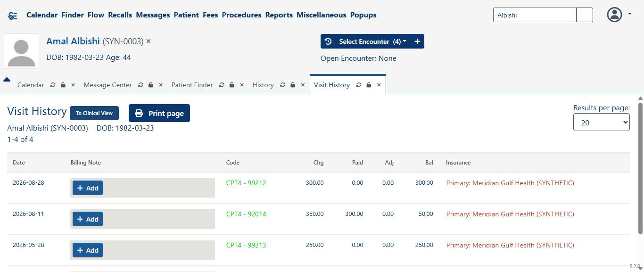Refresh the Visit History tab
644x272 pixels.
pos(359,85)
